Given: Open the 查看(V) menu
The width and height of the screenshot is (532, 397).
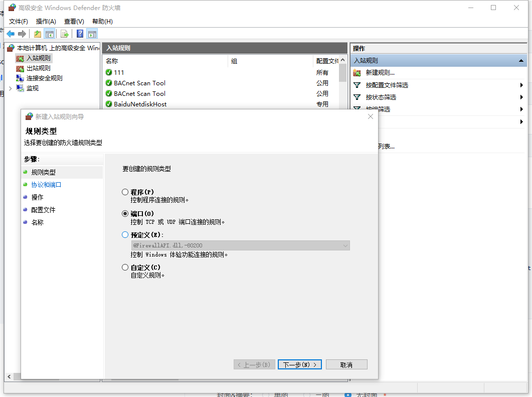Looking at the screenshot, I should click(74, 22).
